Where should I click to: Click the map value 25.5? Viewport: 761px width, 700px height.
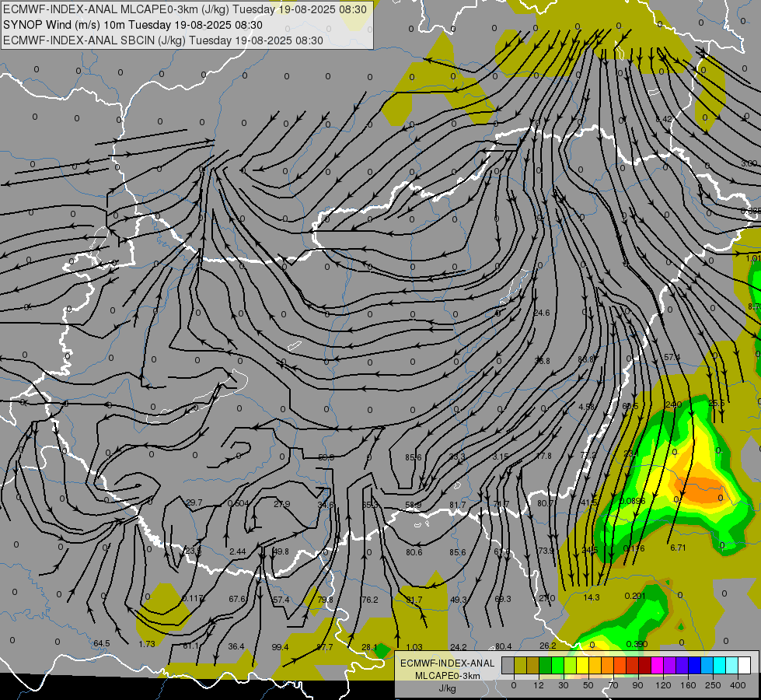(x=717, y=403)
